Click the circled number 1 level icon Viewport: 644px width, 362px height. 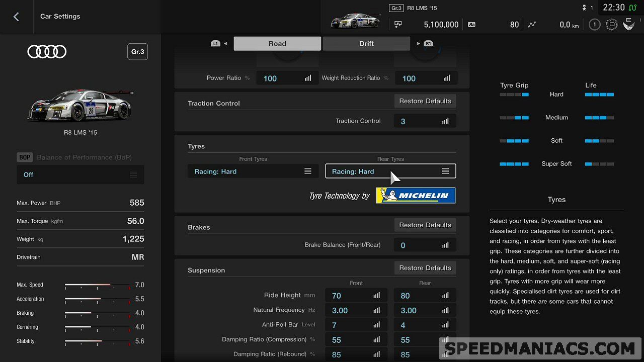coord(594,24)
